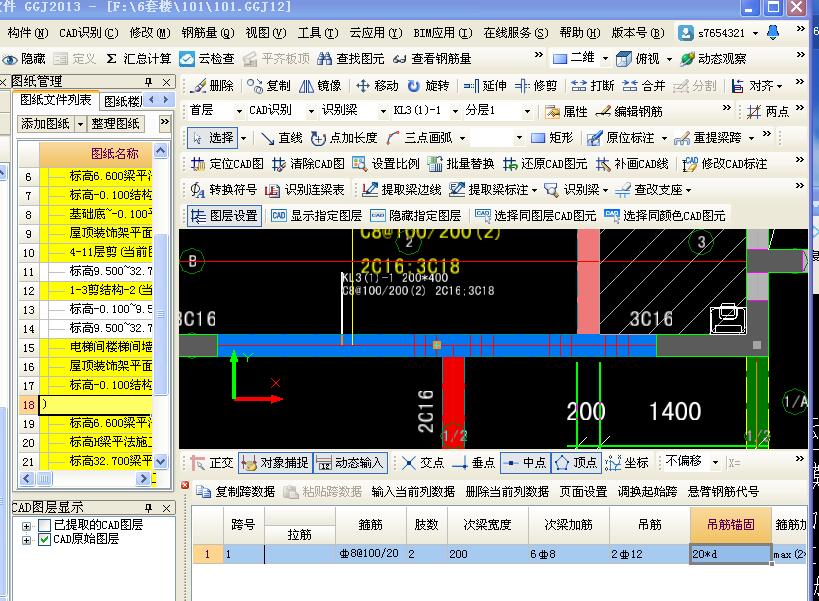Select the 旋转 (rotate) tool
The height and width of the screenshot is (601, 819).
(x=428, y=86)
